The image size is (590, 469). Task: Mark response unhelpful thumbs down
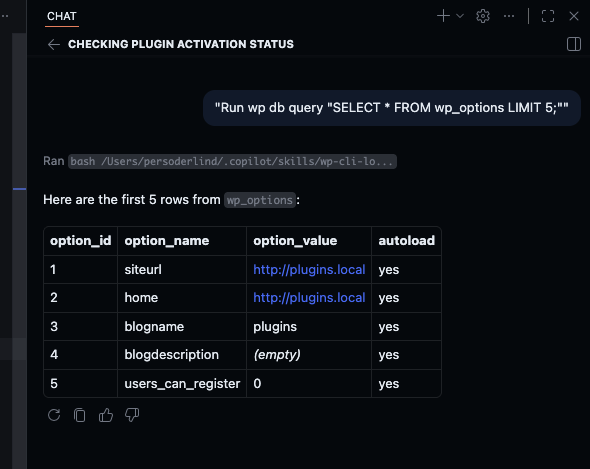coord(132,415)
